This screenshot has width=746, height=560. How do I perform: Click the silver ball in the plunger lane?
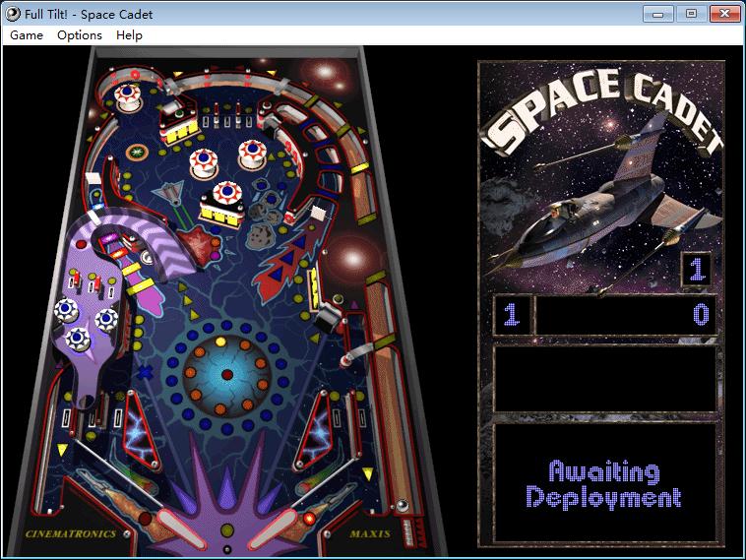[403, 505]
